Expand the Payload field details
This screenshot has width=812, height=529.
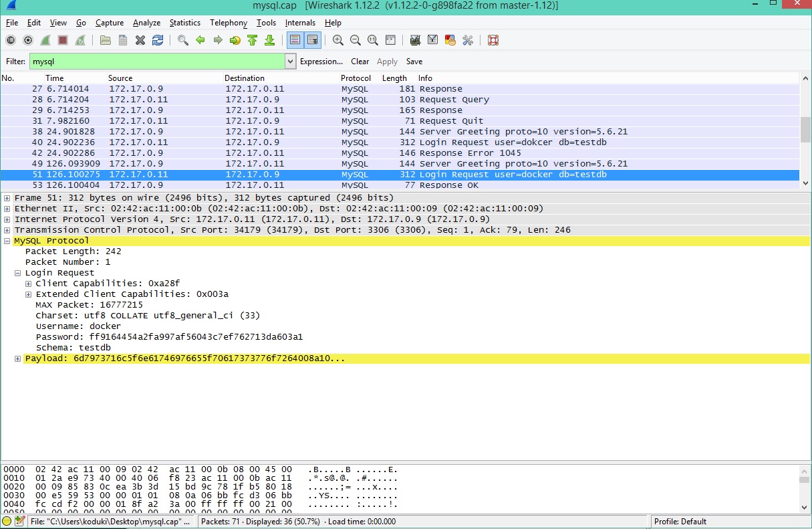click(x=17, y=358)
